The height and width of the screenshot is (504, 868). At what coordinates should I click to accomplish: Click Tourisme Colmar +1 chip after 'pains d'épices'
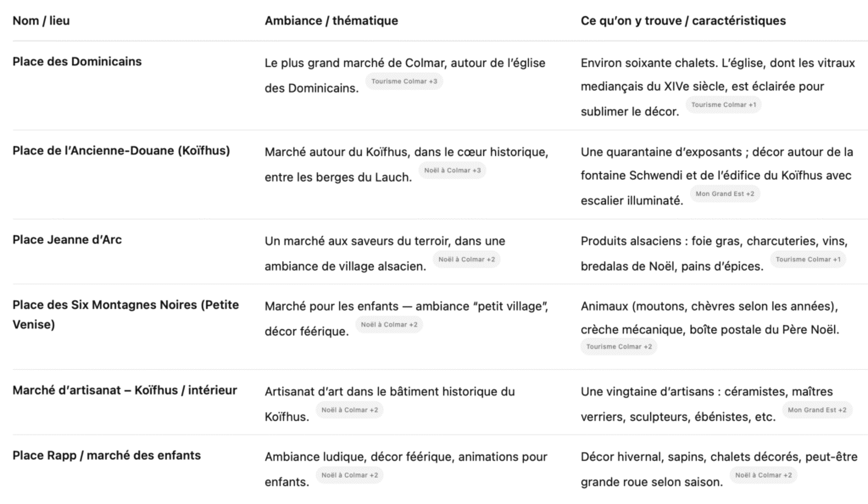pyautogui.click(x=808, y=260)
